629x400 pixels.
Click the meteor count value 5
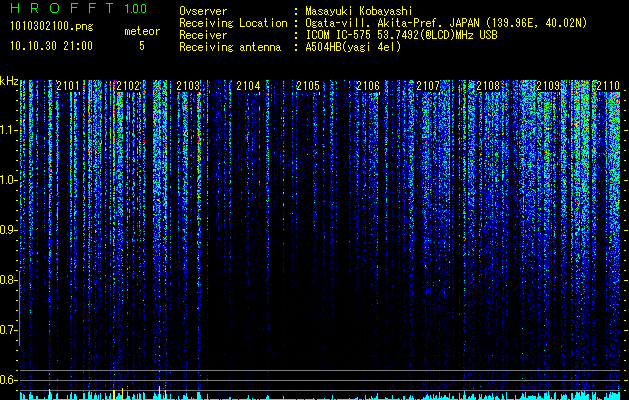pyautogui.click(x=142, y=46)
